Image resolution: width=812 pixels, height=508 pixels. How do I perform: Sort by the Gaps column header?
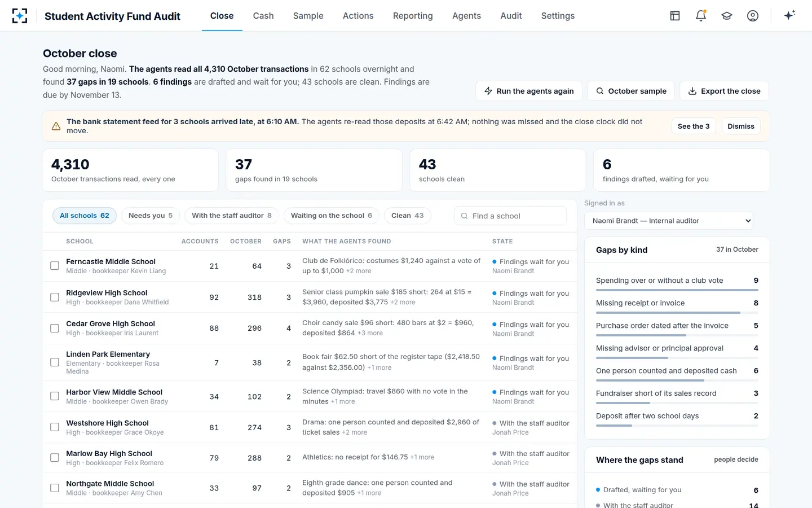(282, 241)
